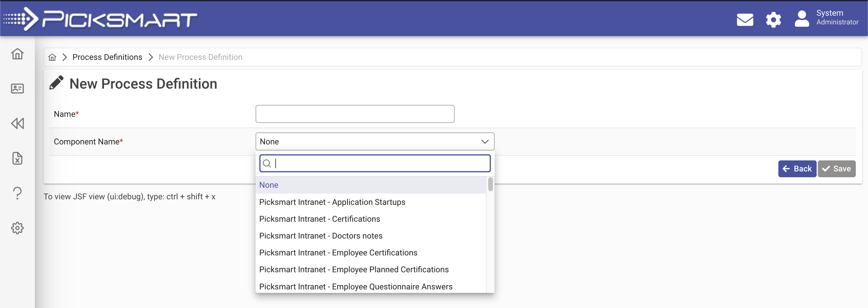Click the Save button
This screenshot has width=868, height=308.
click(x=836, y=169)
